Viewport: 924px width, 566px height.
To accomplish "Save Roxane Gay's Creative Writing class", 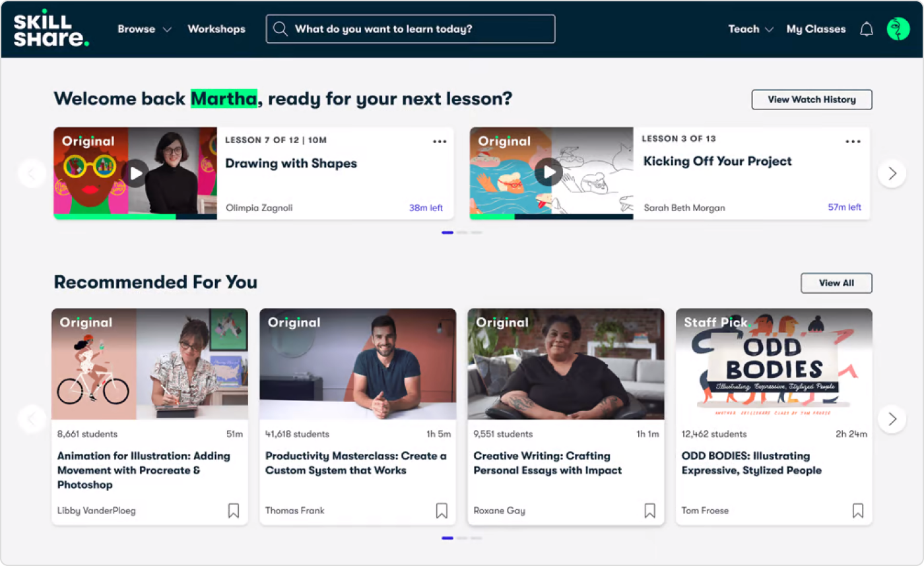I will click(x=649, y=511).
